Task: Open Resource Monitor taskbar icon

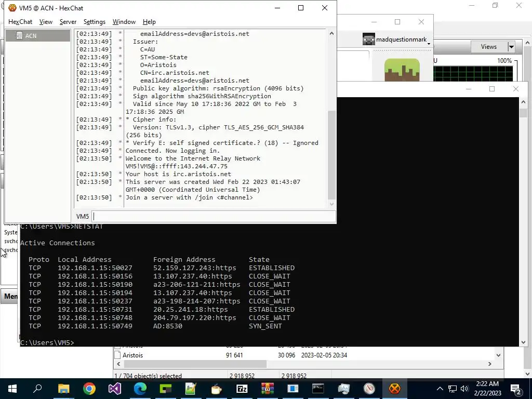Action: point(344,389)
